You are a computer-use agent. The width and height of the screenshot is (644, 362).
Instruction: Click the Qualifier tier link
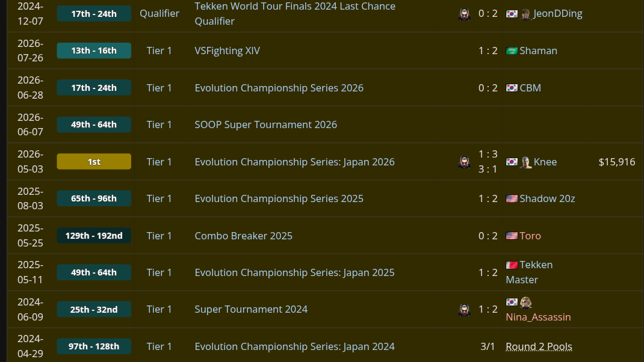click(x=159, y=14)
